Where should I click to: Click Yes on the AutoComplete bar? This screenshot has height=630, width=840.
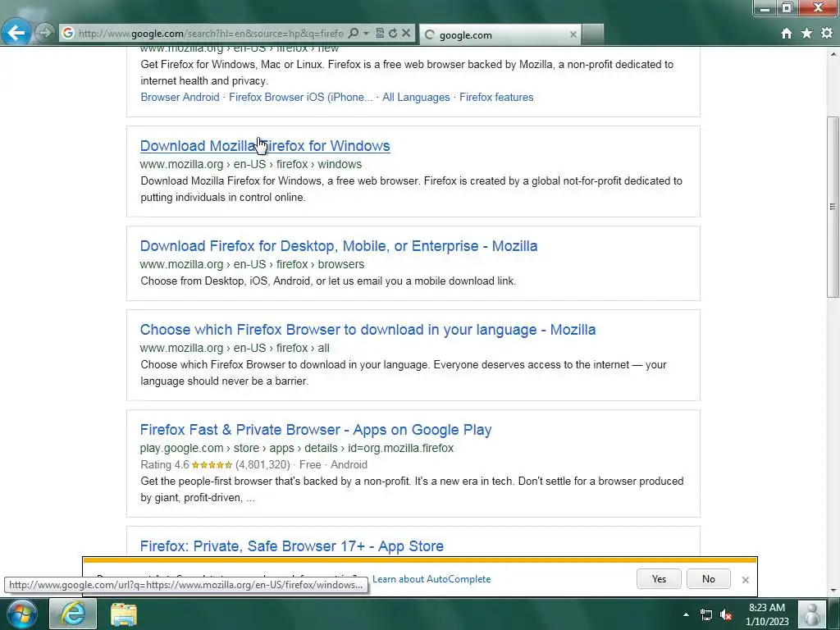coord(659,579)
